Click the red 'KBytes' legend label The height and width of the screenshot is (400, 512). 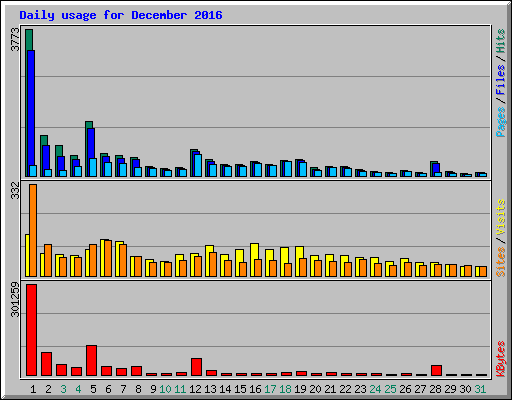(x=500, y=359)
